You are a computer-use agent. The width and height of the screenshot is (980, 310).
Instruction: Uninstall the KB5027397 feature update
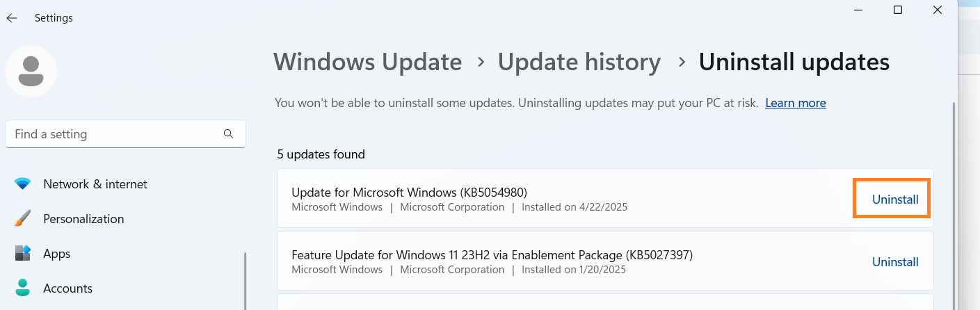[895, 262]
